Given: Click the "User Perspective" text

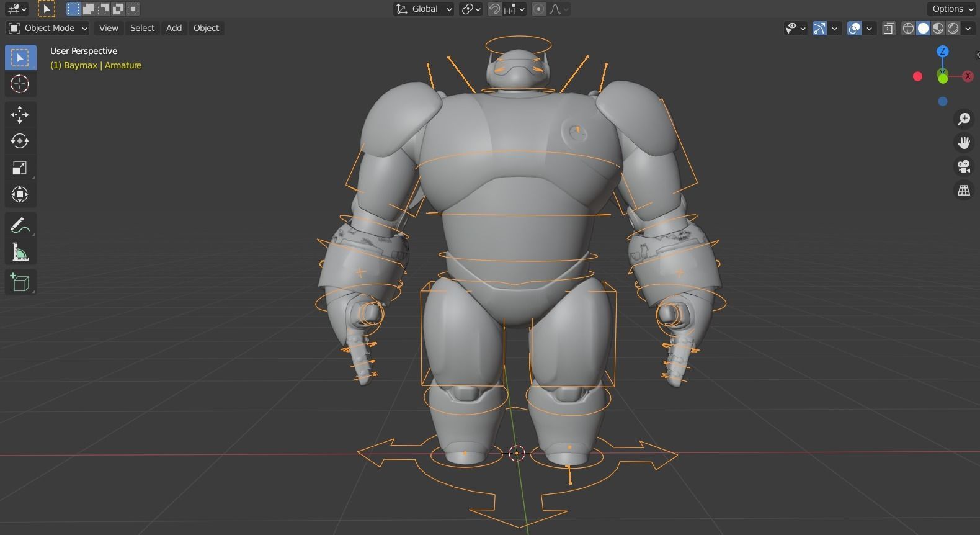Looking at the screenshot, I should [x=84, y=51].
